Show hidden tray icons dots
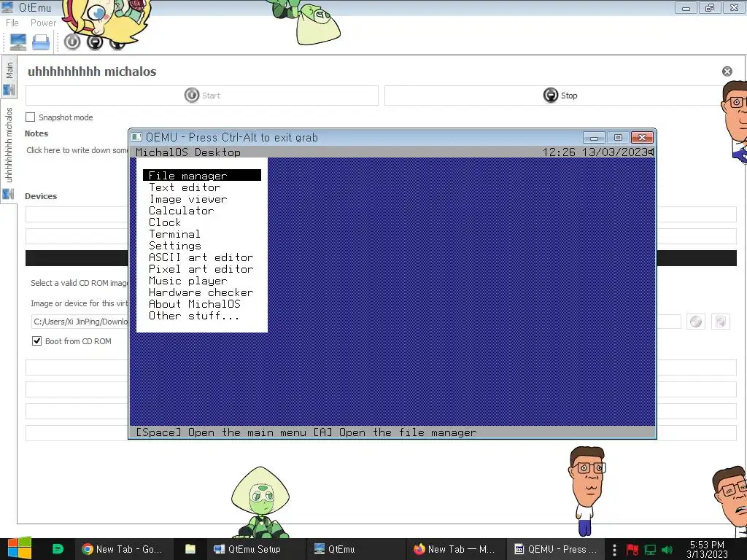 [614, 550]
